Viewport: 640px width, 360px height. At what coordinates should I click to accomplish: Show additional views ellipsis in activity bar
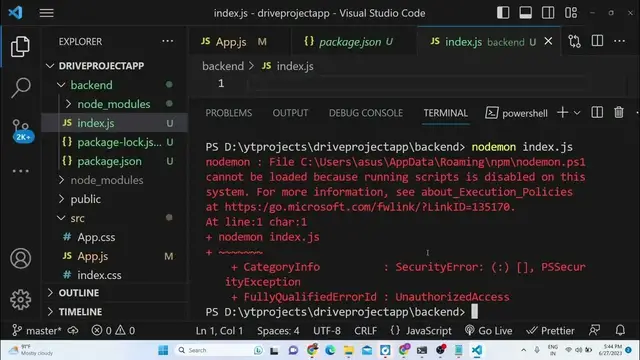pyautogui.click(x=20, y=171)
